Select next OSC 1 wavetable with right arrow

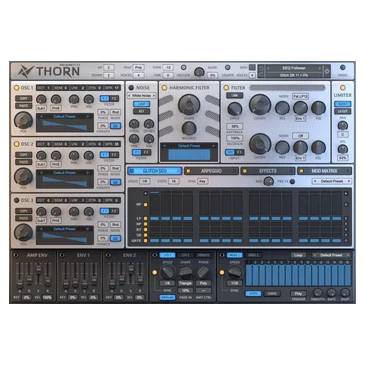[x=88, y=117]
